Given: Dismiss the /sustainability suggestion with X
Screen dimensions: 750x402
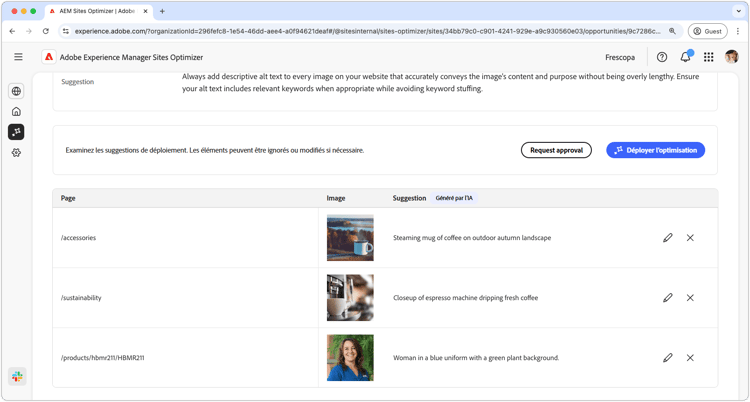Looking at the screenshot, I should click(690, 298).
